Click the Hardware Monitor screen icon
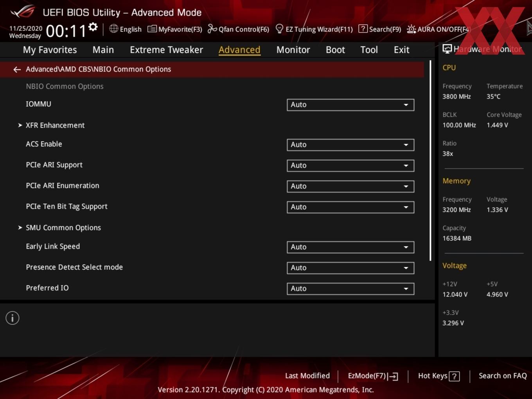Viewport: 532px width, 399px height. tap(447, 49)
